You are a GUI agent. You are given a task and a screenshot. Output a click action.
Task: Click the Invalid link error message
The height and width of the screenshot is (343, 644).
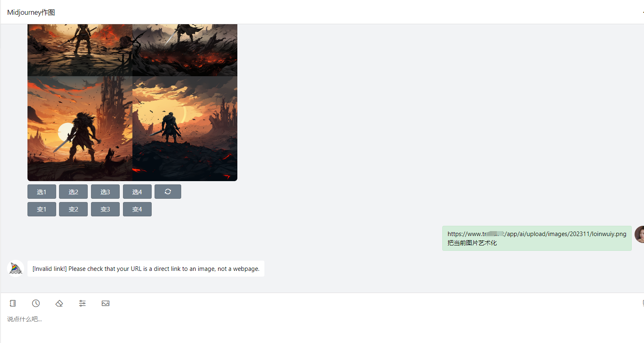tap(146, 269)
